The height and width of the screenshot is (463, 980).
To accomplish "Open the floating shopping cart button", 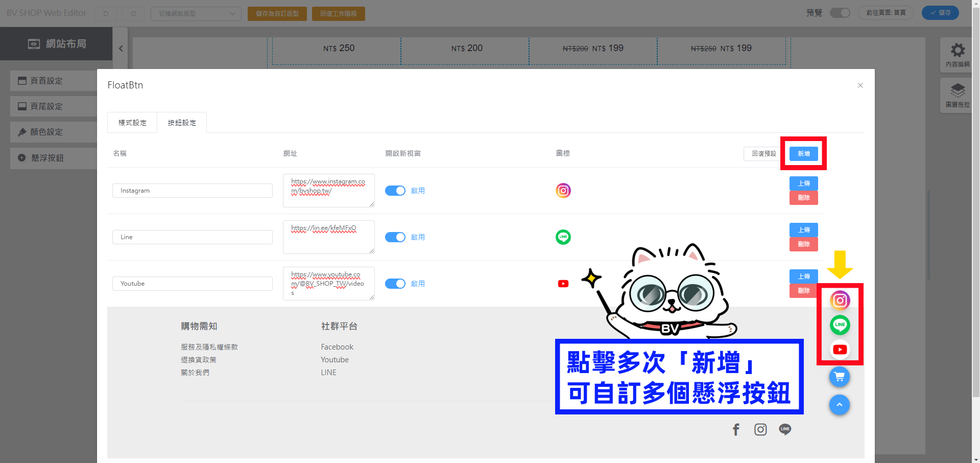I will (x=840, y=377).
